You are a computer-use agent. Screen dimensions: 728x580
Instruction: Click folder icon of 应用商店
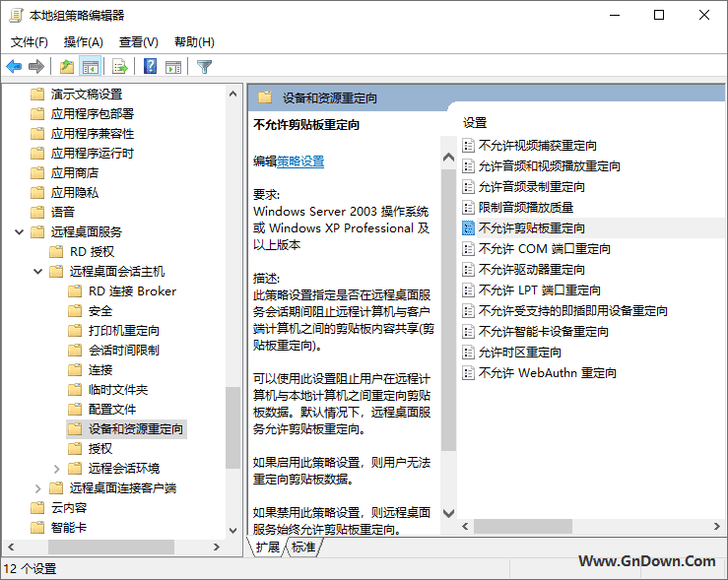[x=37, y=172]
